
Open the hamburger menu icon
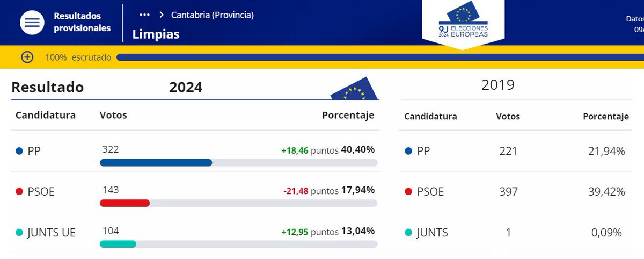pos(32,23)
